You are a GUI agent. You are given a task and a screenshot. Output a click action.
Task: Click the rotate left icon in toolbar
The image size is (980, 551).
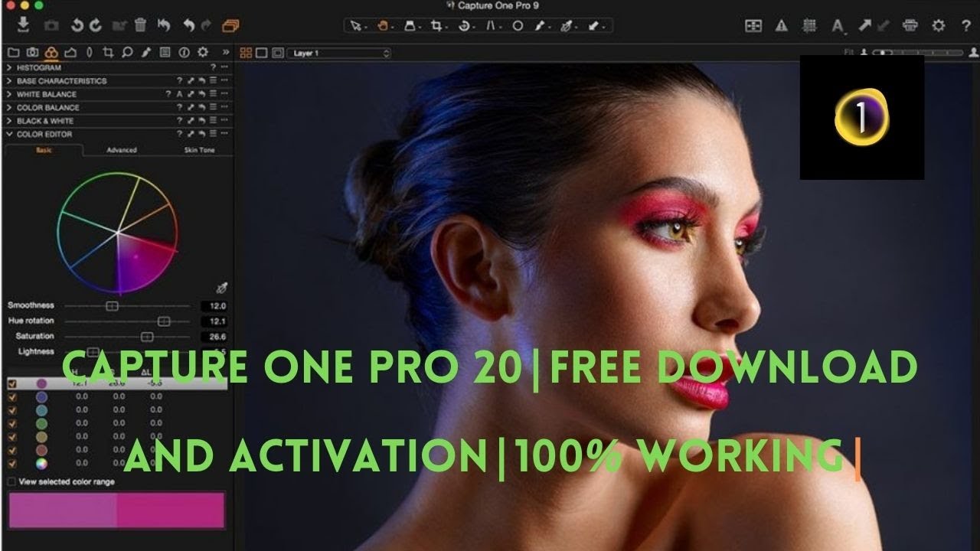pos(77,25)
